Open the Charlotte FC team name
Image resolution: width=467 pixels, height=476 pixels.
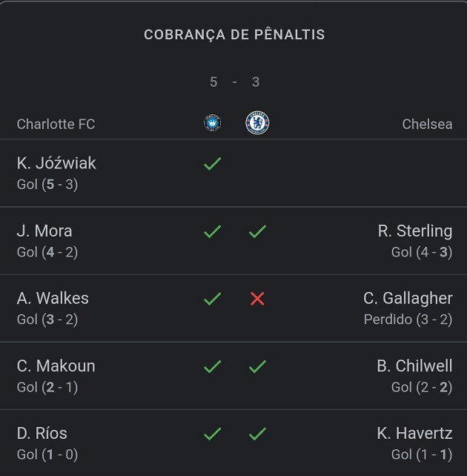[56, 124]
